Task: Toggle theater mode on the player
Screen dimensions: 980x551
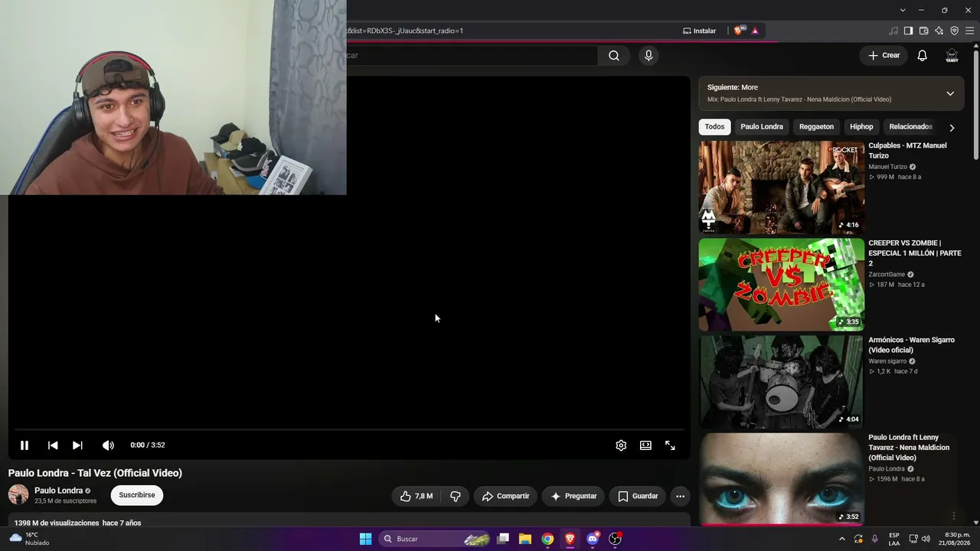Action: 645,445
